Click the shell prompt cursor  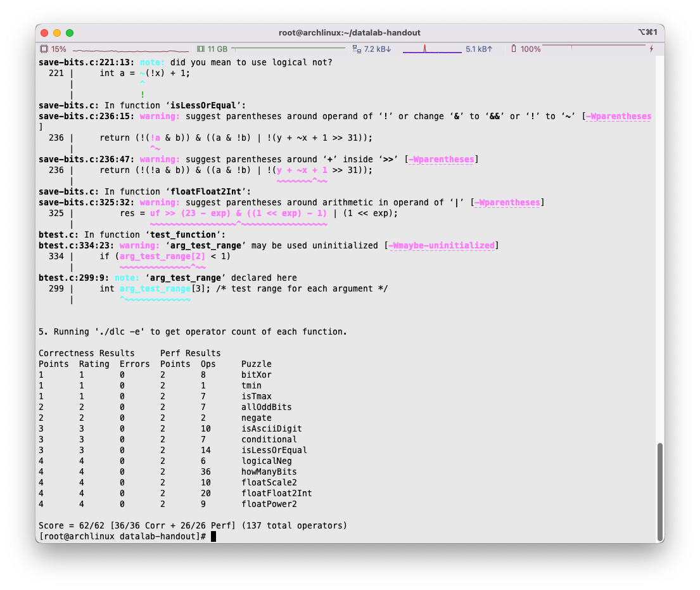tap(213, 536)
